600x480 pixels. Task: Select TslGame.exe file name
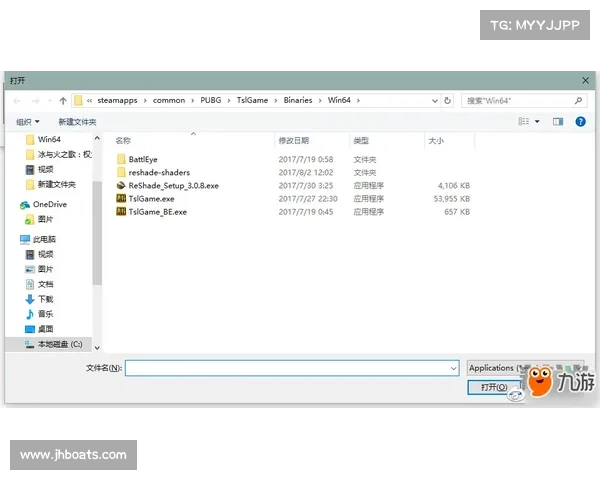pyautogui.click(x=152, y=199)
